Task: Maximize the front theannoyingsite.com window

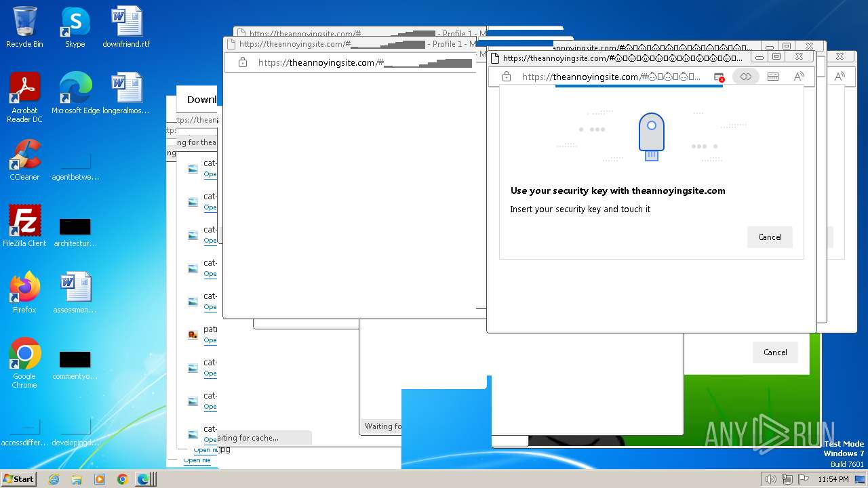Action: 777,57
